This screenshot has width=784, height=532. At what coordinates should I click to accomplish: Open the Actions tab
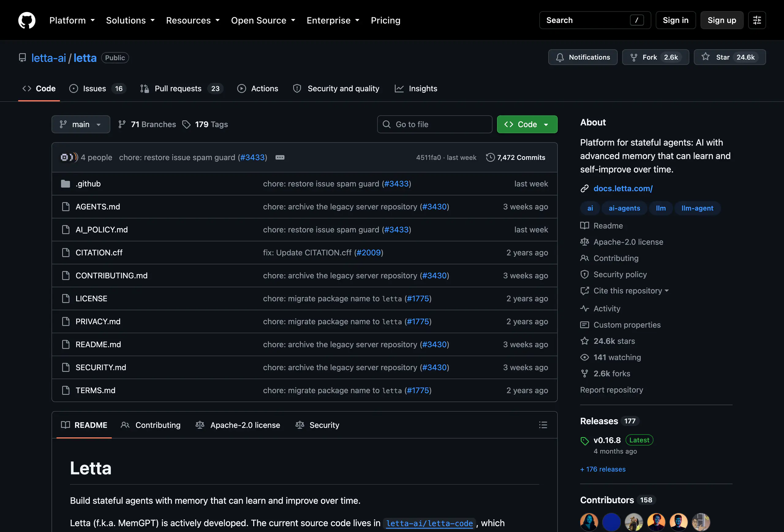(x=258, y=89)
